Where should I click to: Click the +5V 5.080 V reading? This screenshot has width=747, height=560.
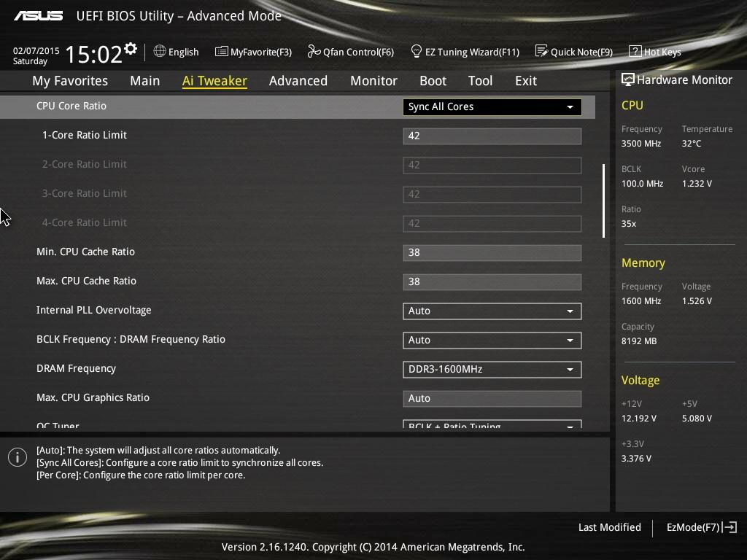pos(697,418)
